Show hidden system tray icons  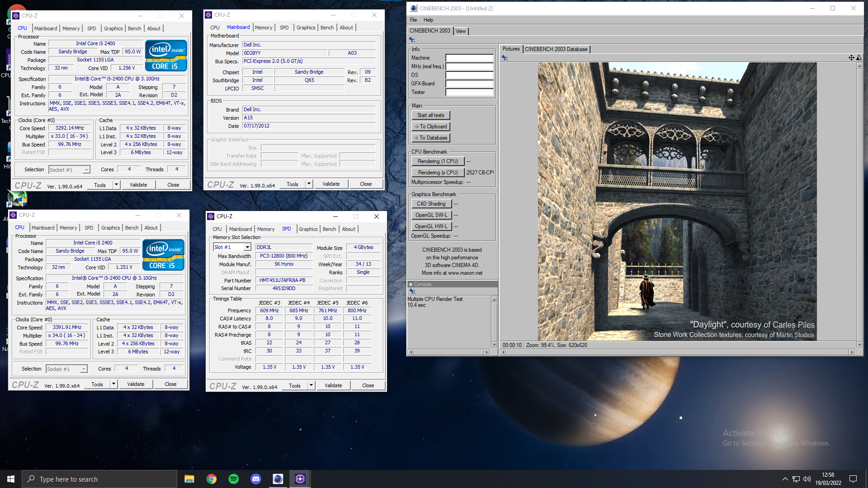click(785, 479)
